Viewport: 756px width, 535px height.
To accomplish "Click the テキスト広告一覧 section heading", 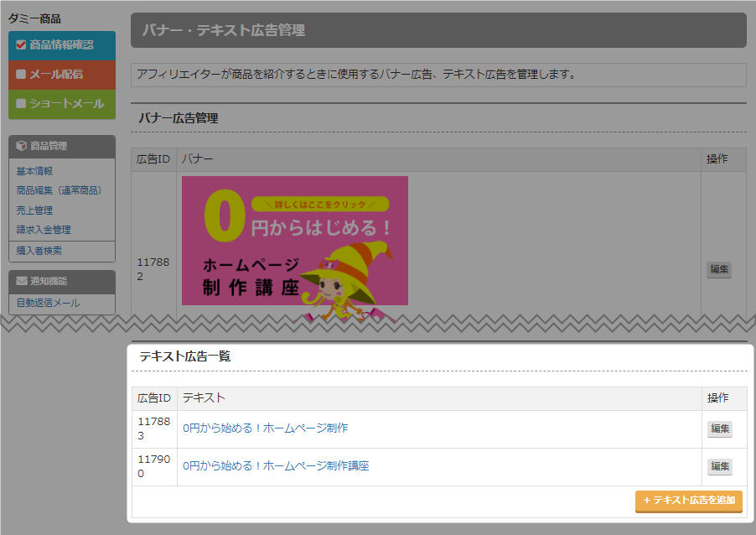I will pos(185,356).
